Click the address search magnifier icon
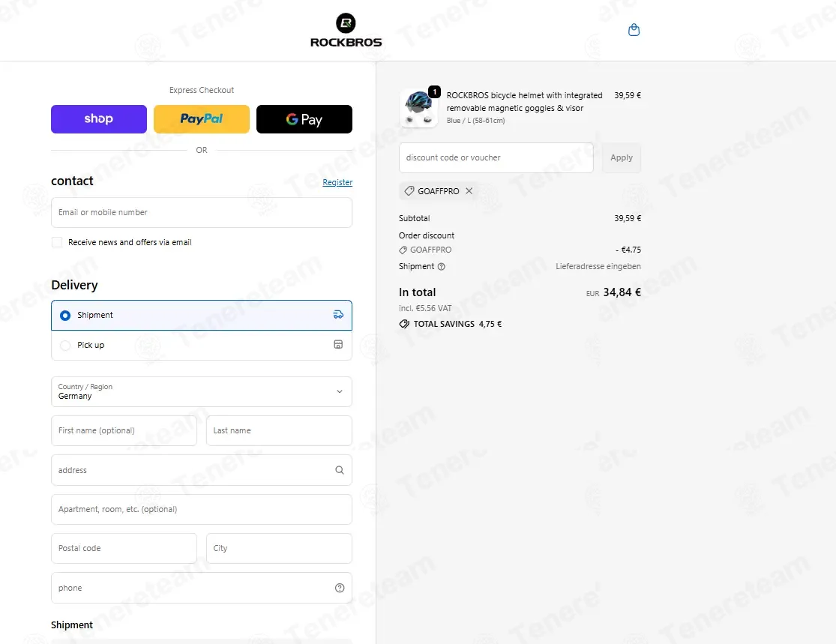Screen dimensions: 836x644 click(340, 470)
